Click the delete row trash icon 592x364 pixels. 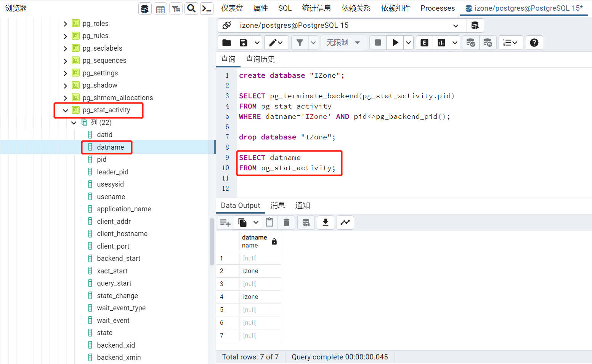tap(287, 222)
